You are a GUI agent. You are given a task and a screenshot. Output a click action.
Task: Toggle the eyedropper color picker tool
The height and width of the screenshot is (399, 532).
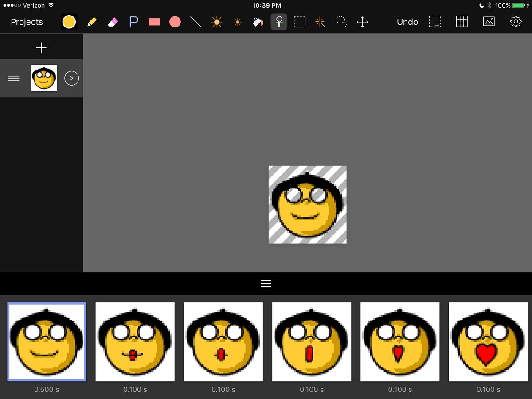coord(279,21)
